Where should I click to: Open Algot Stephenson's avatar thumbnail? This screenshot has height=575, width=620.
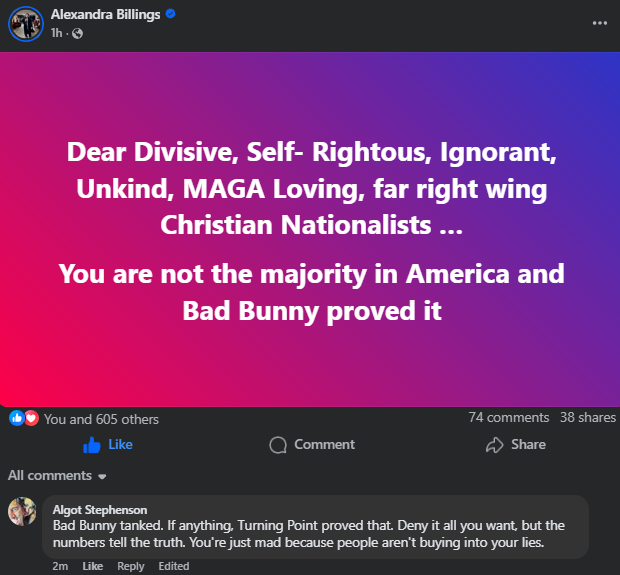click(23, 511)
